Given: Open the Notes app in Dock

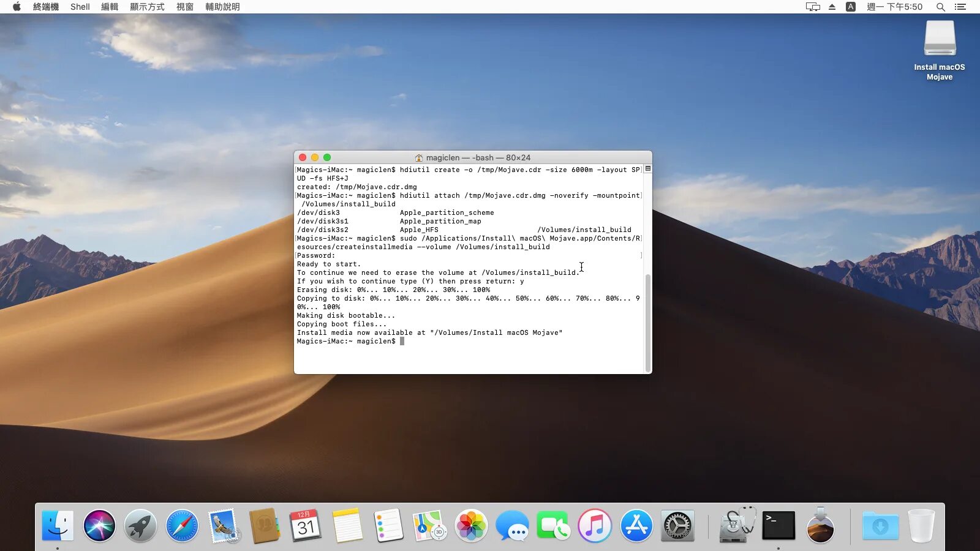Looking at the screenshot, I should [x=347, y=525].
